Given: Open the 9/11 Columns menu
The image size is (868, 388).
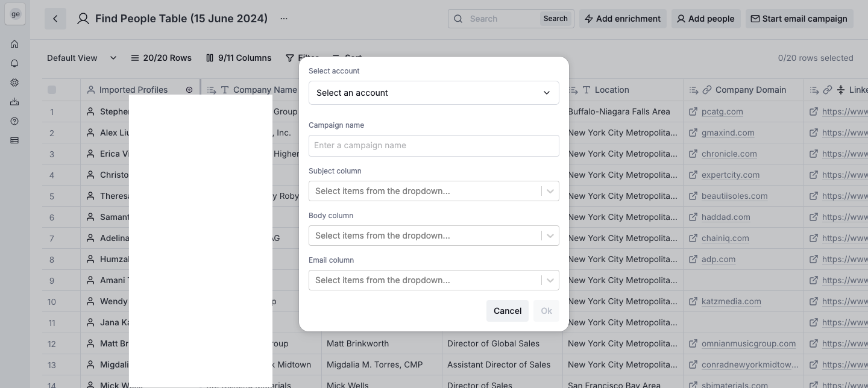Looking at the screenshot, I should coord(239,58).
